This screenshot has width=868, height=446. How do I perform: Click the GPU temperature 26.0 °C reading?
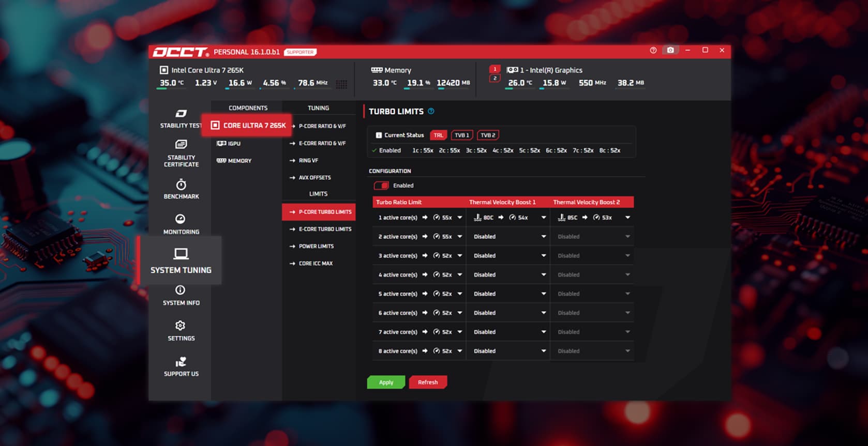coord(520,83)
